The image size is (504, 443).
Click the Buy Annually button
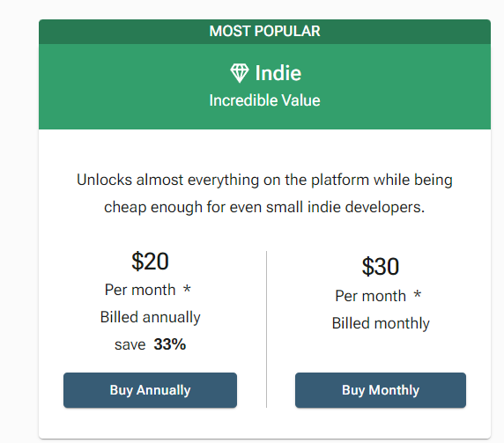[150, 390]
